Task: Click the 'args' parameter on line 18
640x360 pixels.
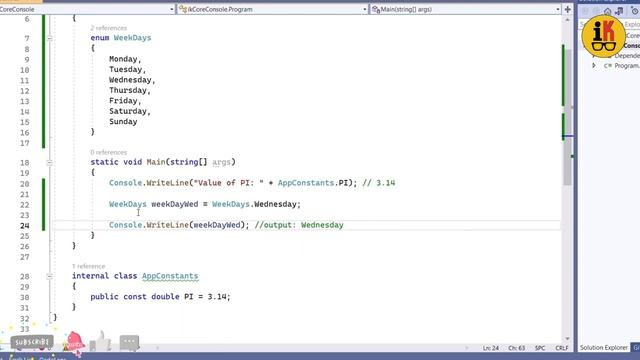Action: [x=222, y=162]
